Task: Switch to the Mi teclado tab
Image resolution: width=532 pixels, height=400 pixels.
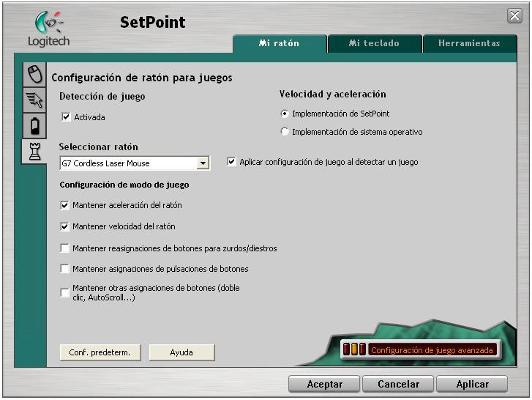Action: pyautogui.click(x=374, y=44)
